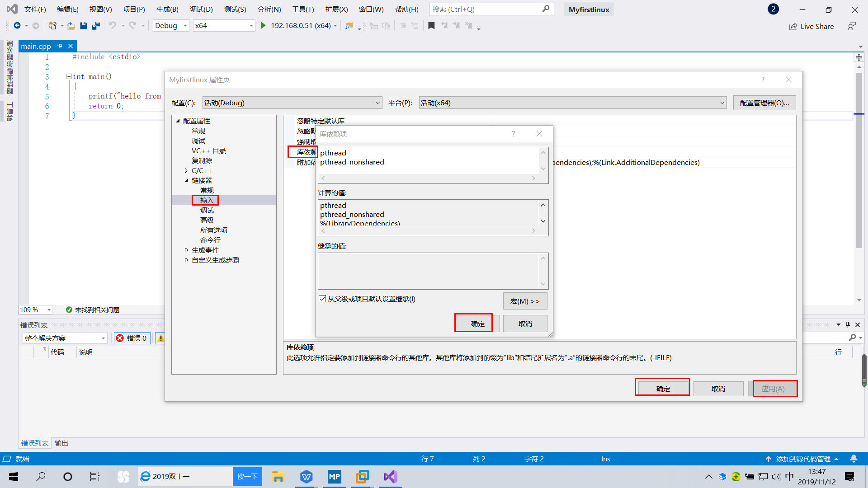Click the bookmark toolbar icon
868x488 pixels.
coord(431,26)
